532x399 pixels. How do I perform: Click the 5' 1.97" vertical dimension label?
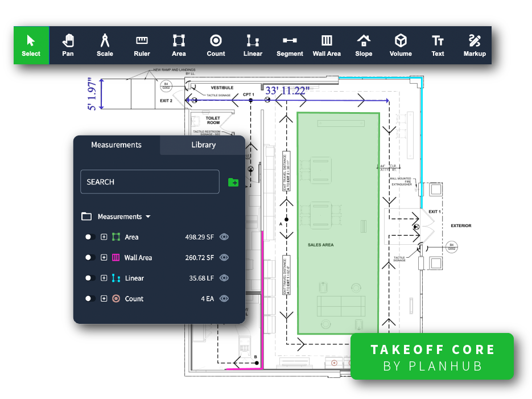coord(92,94)
